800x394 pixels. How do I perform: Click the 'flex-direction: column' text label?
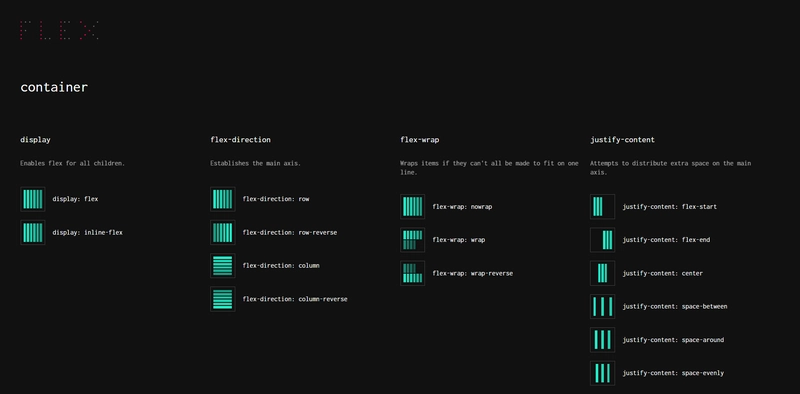coord(281,266)
